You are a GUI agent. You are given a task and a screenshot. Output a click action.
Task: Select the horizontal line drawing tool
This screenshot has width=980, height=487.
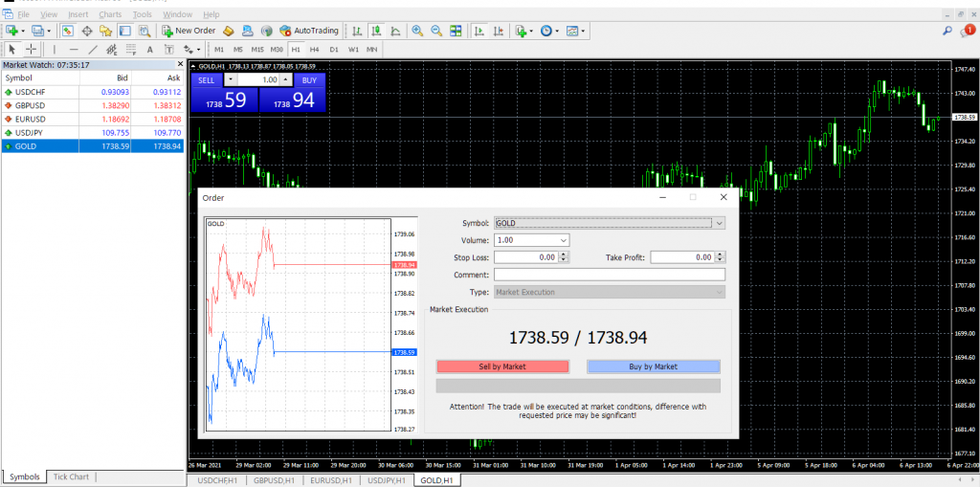74,50
